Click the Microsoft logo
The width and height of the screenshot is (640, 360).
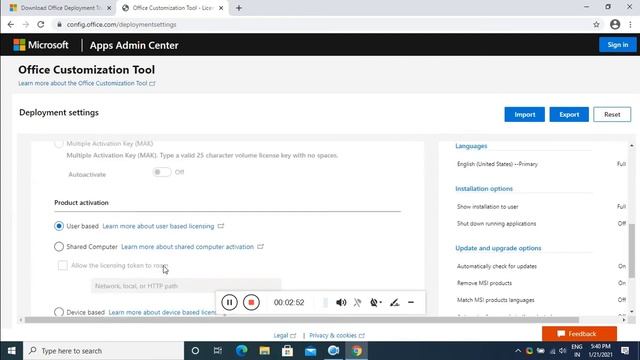coord(41,45)
